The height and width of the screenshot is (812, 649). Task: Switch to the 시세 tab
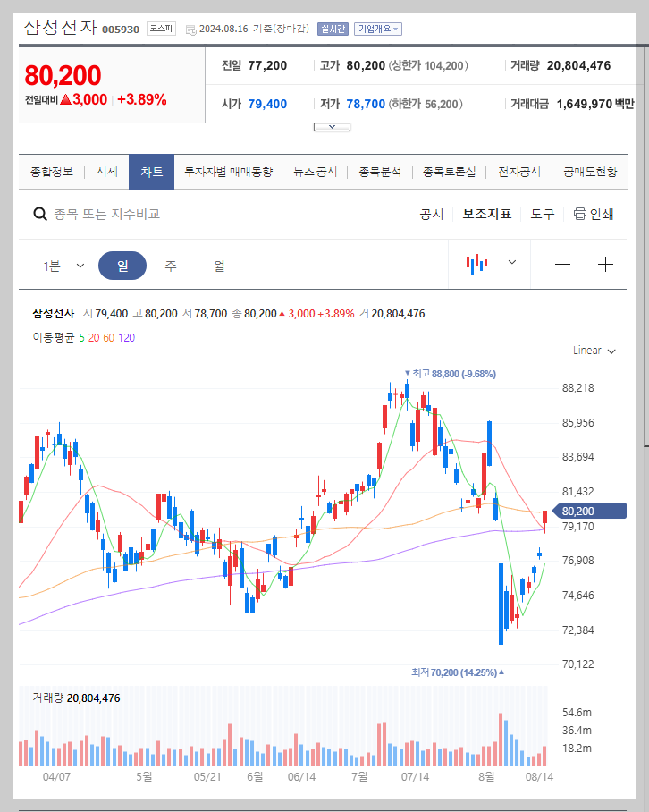coord(106,172)
